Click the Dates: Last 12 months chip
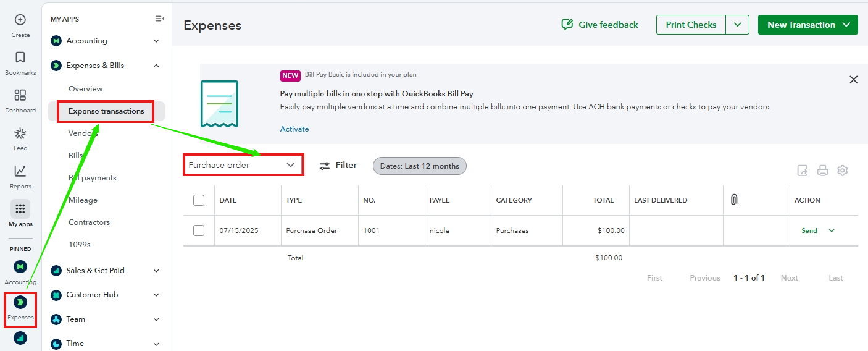 coord(420,166)
